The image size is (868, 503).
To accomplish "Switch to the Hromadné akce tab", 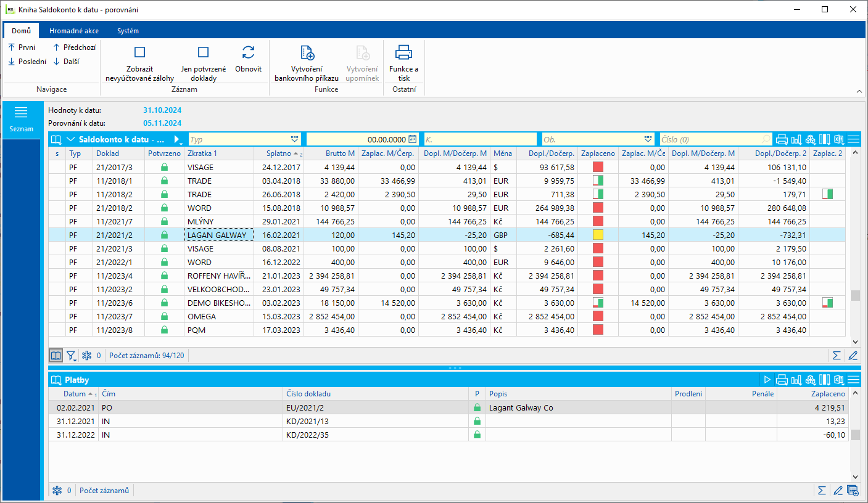I will click(x=74, y=31).
